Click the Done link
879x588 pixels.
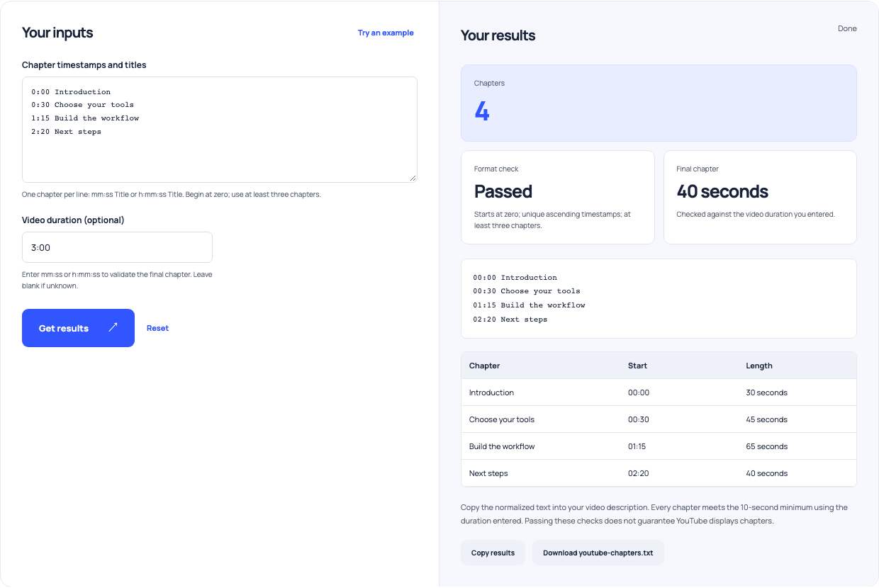(847, 28)
